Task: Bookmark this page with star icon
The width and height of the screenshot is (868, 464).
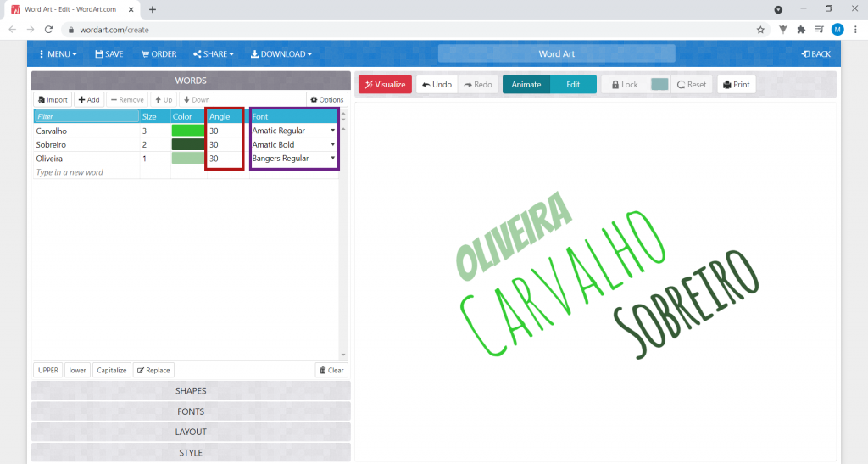Action: point(760,30)
